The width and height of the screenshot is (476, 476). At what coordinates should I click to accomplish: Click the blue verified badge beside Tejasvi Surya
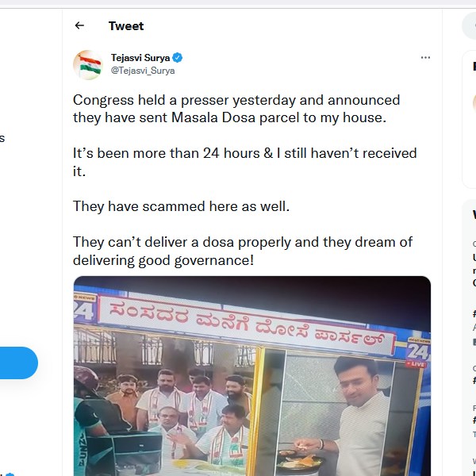(178, 58)
